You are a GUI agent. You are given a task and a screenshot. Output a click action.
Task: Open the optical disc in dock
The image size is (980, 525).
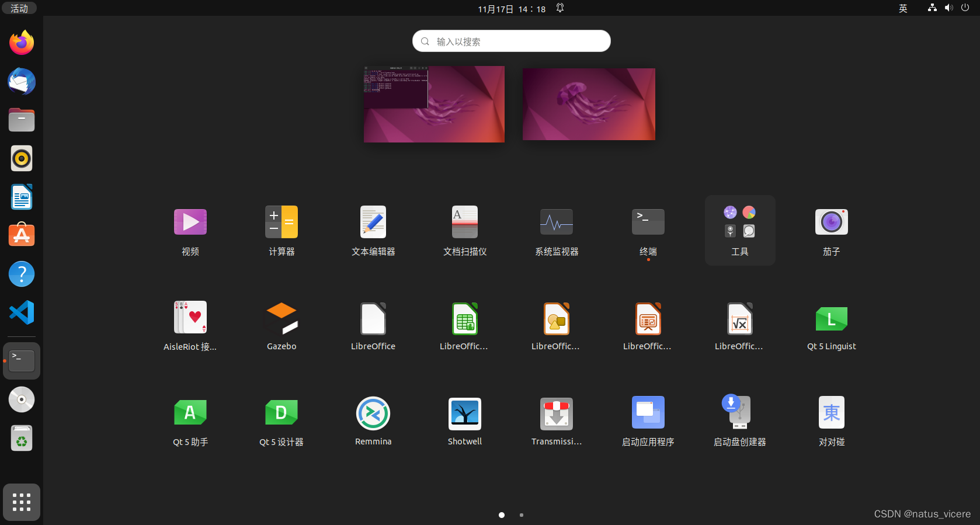[22, 399]
